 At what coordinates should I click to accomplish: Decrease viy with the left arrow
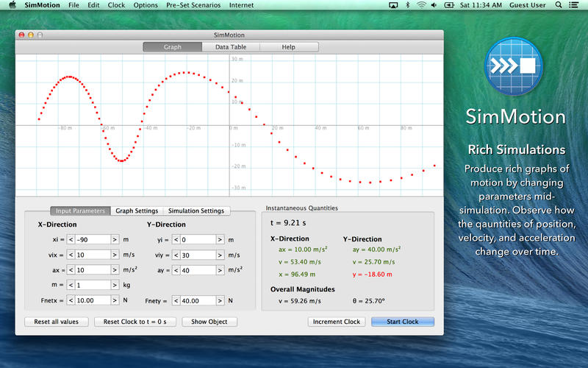[x=176, y=255]
